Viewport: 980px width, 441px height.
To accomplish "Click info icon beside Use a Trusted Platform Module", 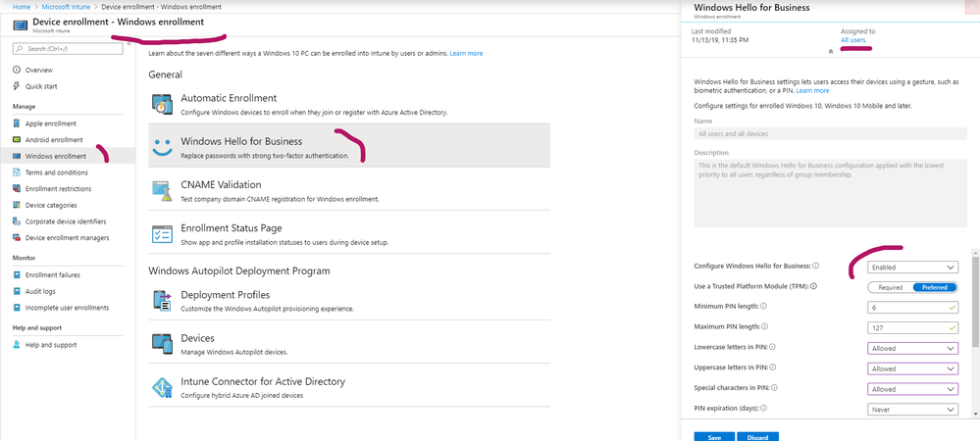I will (814, 286).
